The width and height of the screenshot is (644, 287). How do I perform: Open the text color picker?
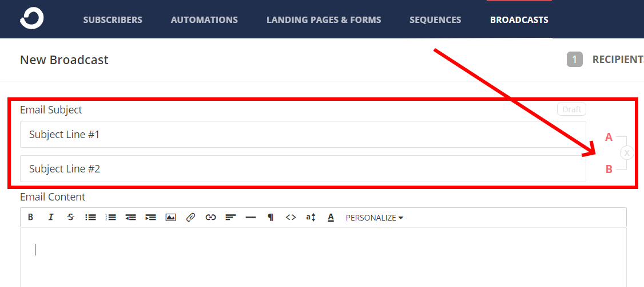(x=331, y=218)
